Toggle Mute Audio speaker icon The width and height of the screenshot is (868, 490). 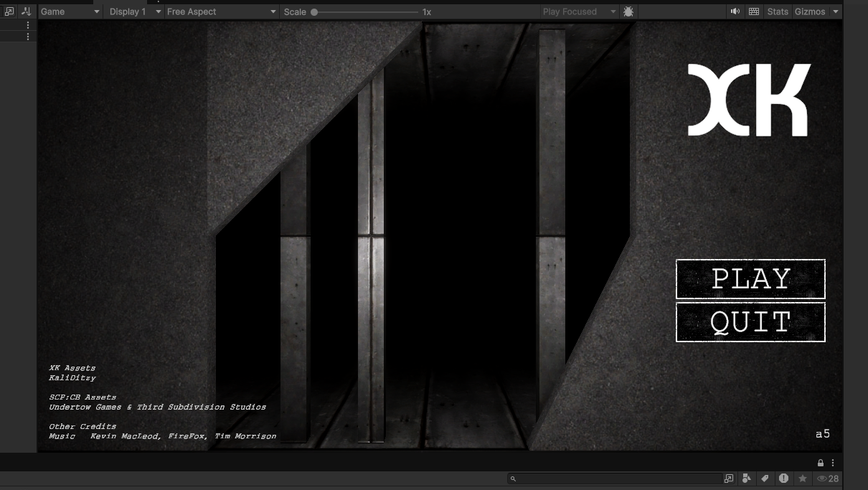point(735,11)
